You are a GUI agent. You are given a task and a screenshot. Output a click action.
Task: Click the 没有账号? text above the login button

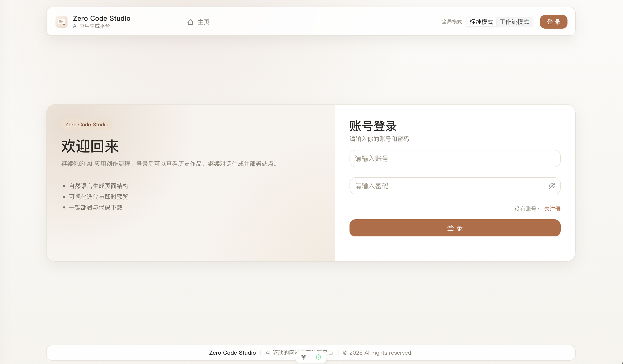click(527, 209)
